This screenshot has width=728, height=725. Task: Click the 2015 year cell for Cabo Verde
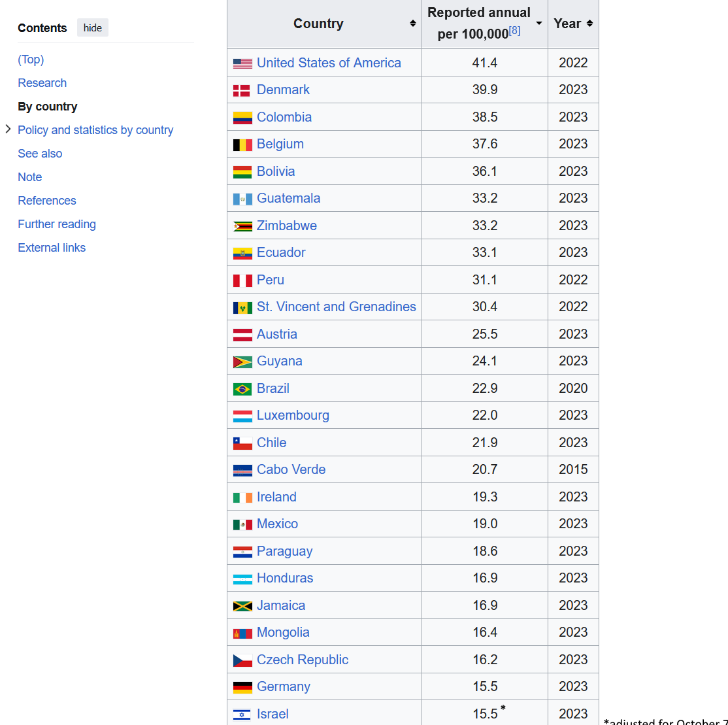tap(573, 469)
